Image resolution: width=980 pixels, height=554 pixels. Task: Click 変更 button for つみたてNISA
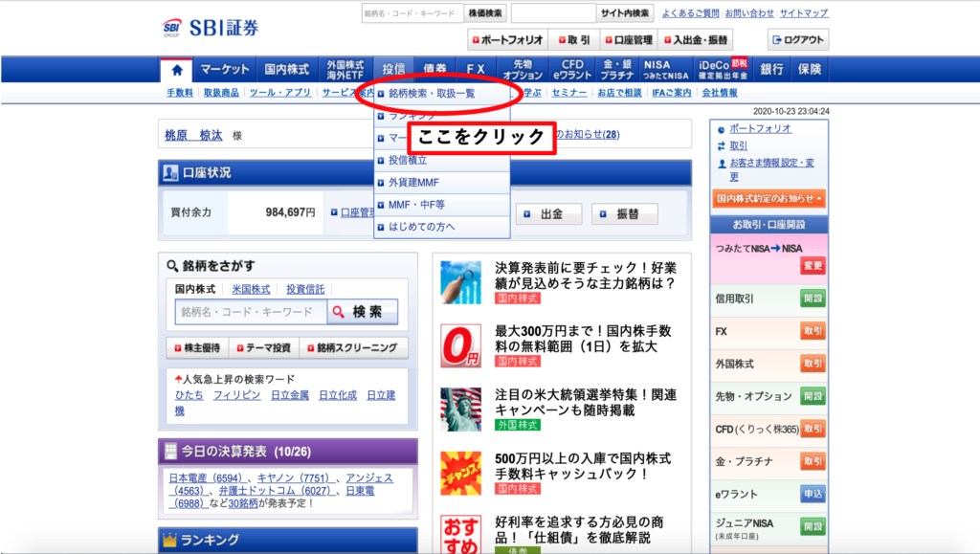(x=813, y=265)
